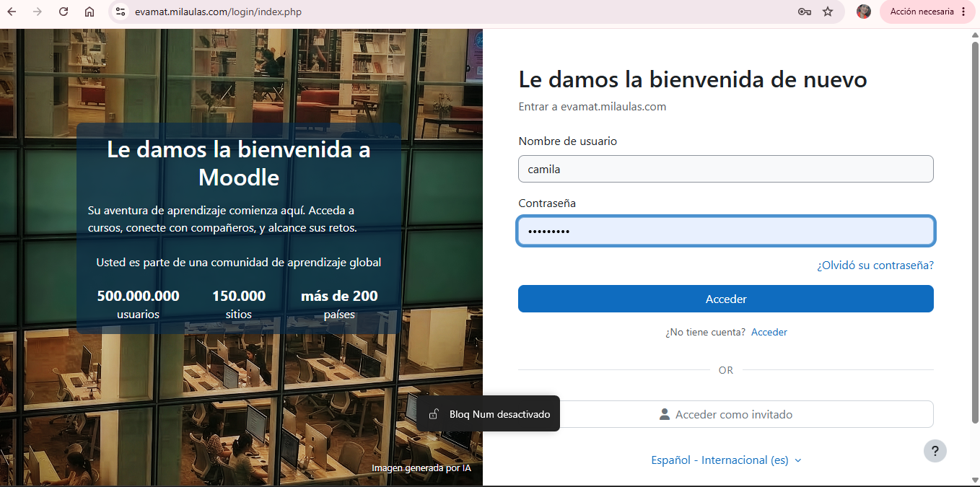Click the heading Le damos la bienvenida de nuevo

coord(693,79)
